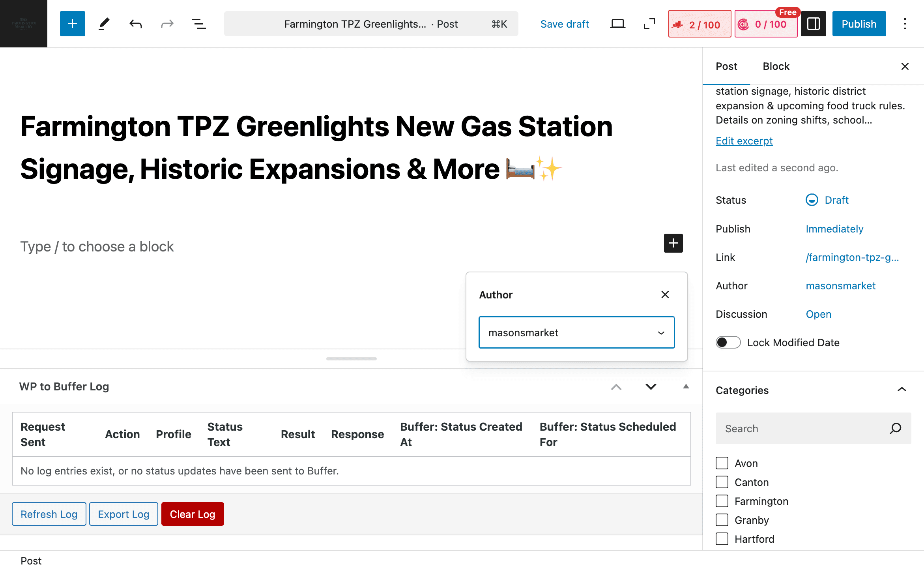This screenshot has width=924, height=570.
Task: Click Export Log button
Action: tap(123, 514)
